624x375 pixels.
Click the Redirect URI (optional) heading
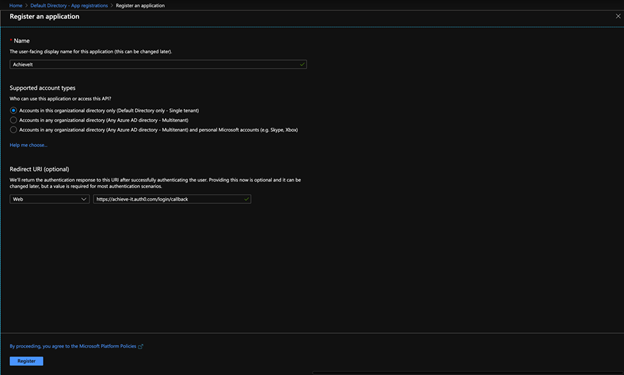pos(39,169)
